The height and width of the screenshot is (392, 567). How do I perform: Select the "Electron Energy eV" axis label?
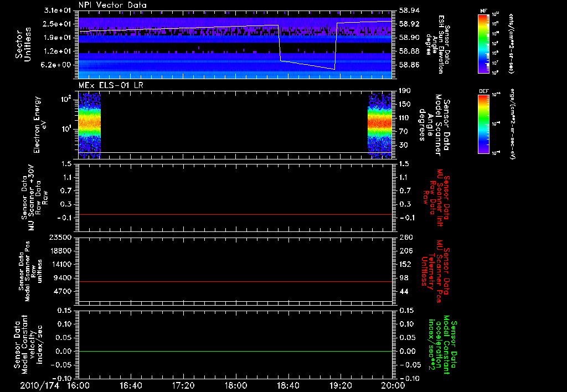40,125
